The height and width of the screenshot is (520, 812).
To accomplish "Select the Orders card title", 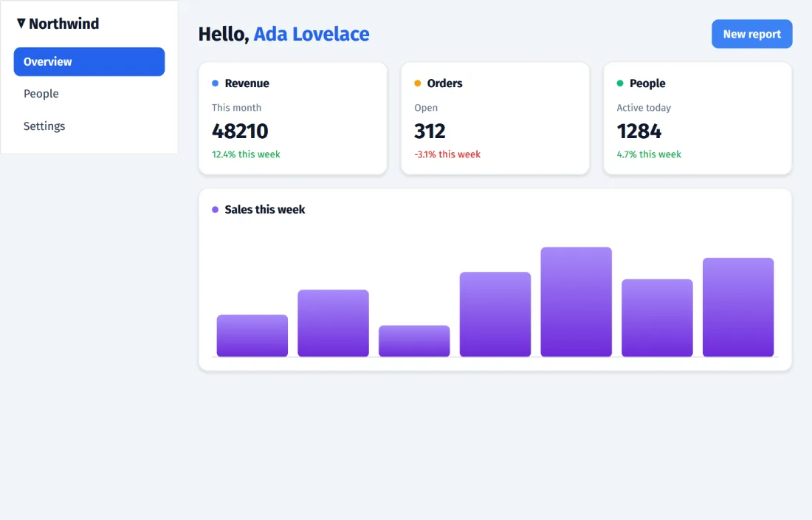I will tap(444, 83).
